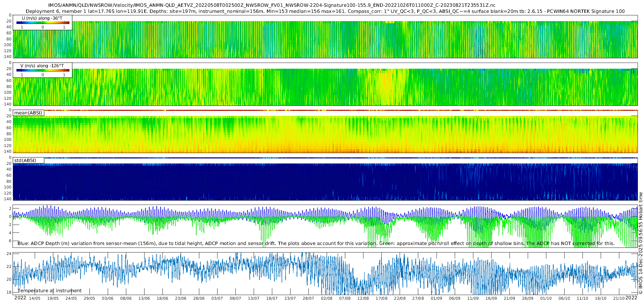Click the '07/08' date tick label
The image size is (644, 304).
coord(345,298)
